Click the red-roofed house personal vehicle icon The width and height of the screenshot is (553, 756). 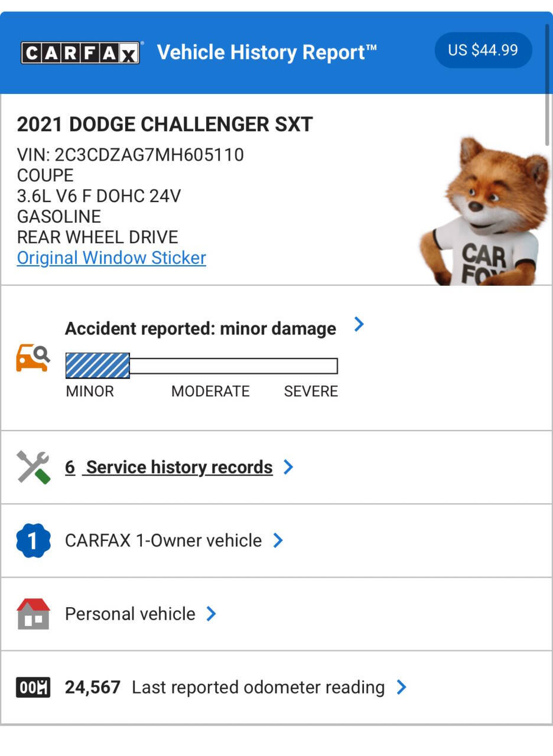[x=34, y=613]
